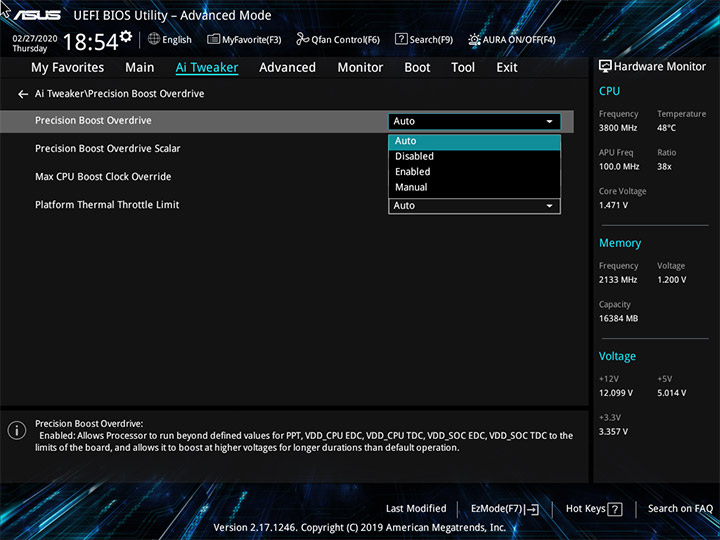
Task: Toggle AURA ON/OFF(F4) light icon
Action: [474, 39]
